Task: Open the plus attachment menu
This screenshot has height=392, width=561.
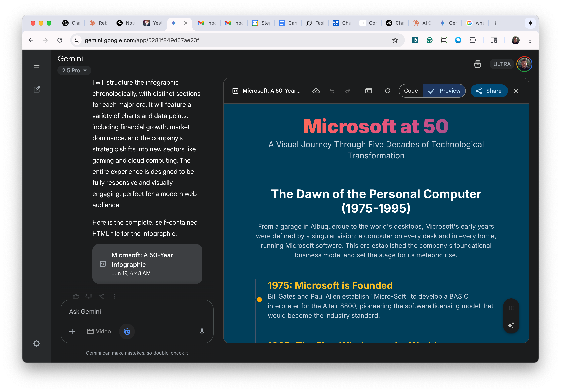Action: tap(72, 332)
